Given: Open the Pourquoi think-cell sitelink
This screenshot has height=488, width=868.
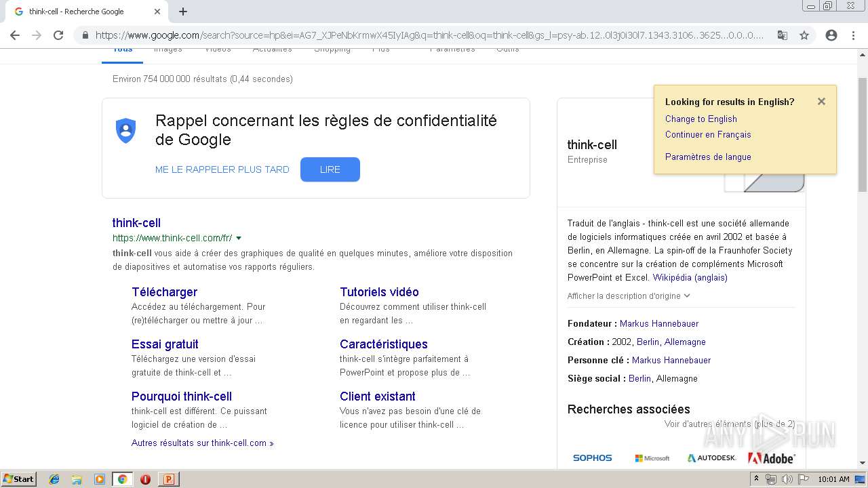Looking at the screenshot, I should (182, 396).
